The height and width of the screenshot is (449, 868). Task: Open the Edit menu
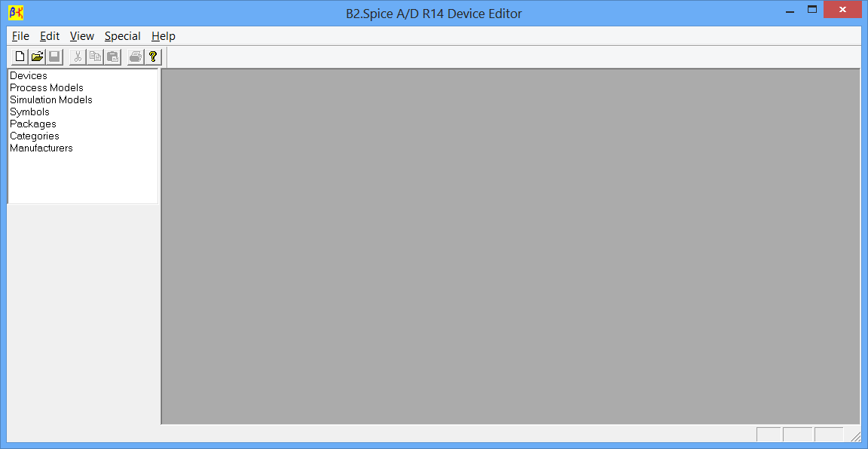coord(49,36)
